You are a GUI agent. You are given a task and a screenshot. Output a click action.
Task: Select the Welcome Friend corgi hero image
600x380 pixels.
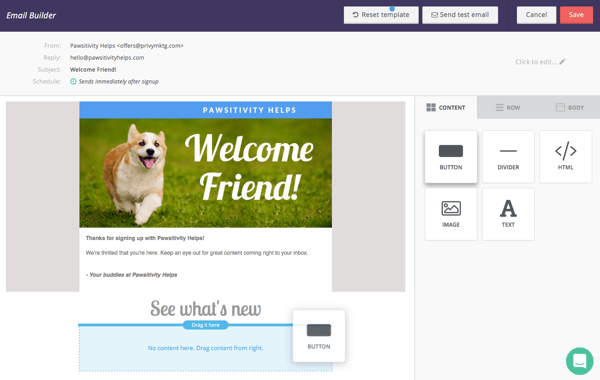(x=205, y=173)
